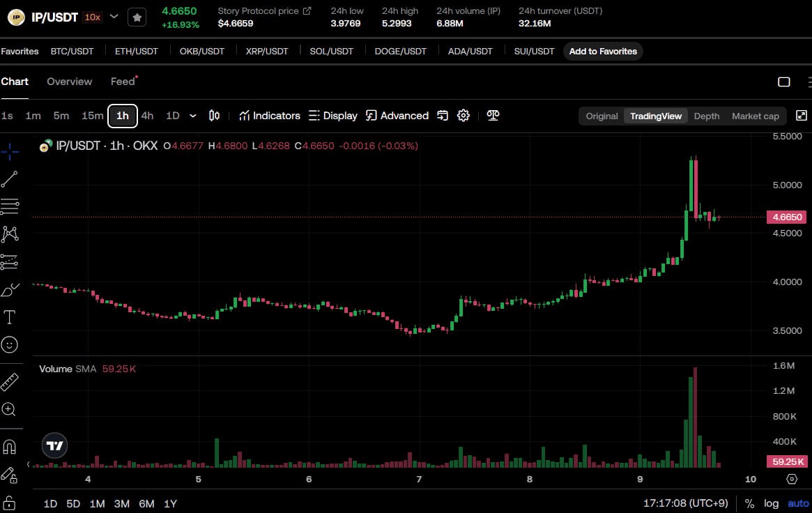Select the crosshair cursor tool

pos(10,152)
